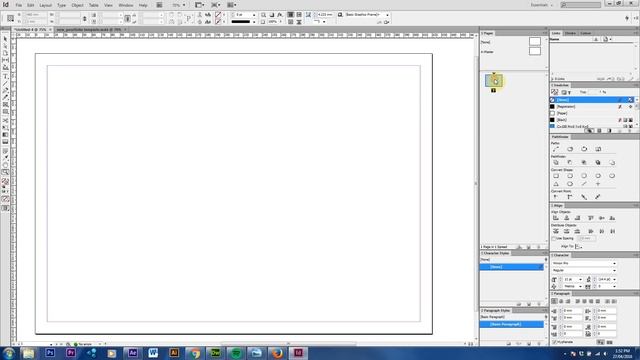
Task: Set paragraph align center
Action: click(561, 301)
